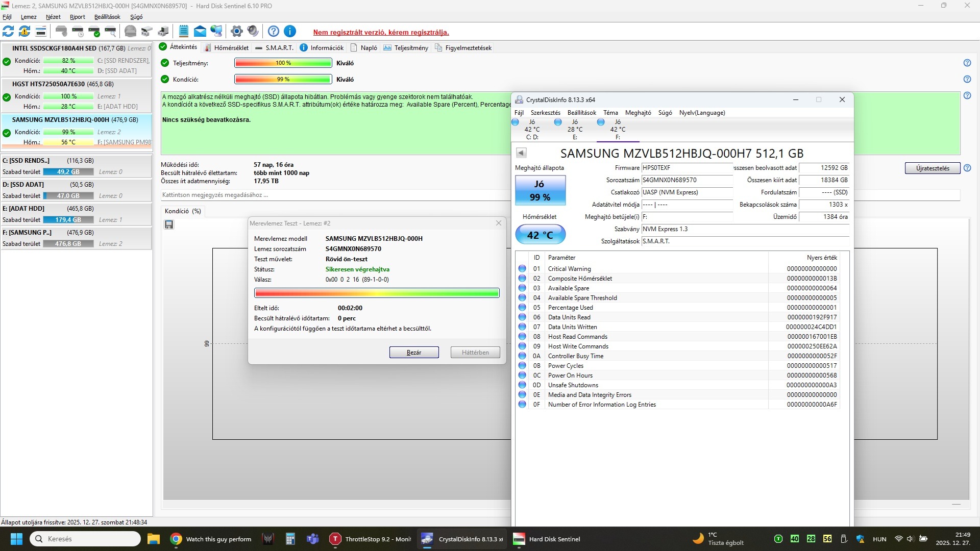
Task: Open the settings gear toolbar icon
Action: [x=236, y=32]
